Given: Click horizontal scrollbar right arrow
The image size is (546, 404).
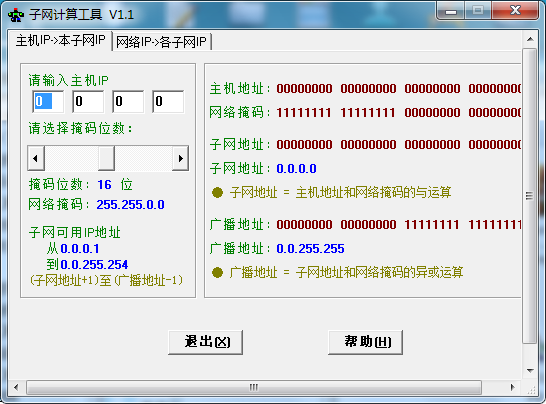Looking at the screenshot, I should point(512,387).
